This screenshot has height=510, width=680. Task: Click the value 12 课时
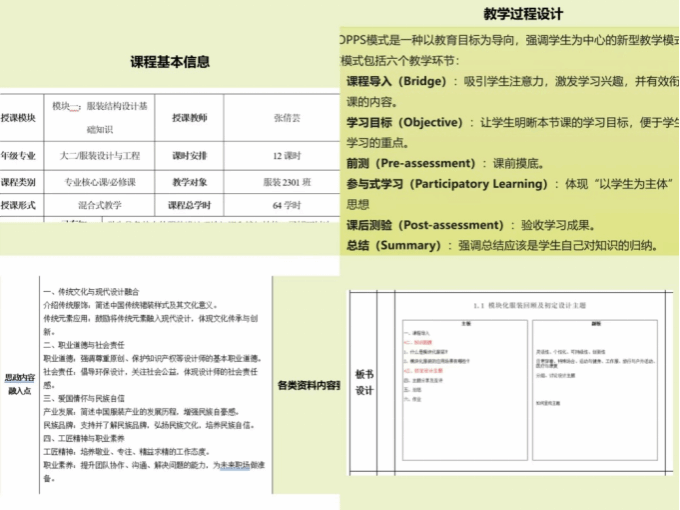pos(287,156)
